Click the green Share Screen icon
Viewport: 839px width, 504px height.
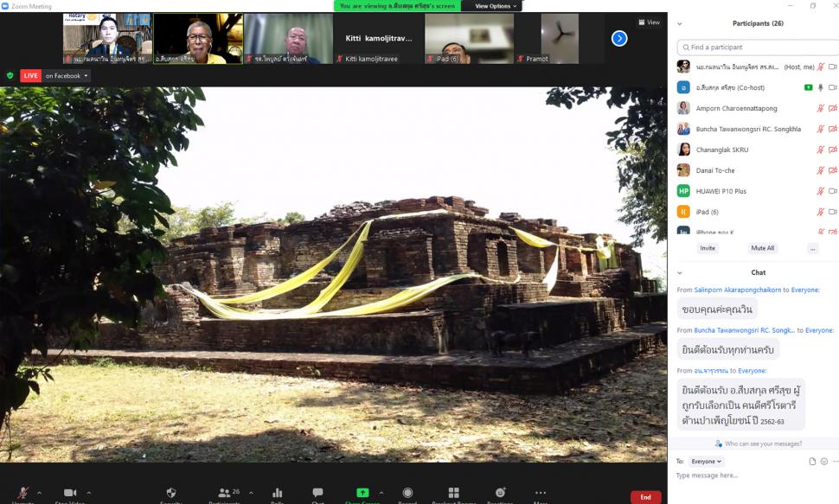tap(362, 493)
